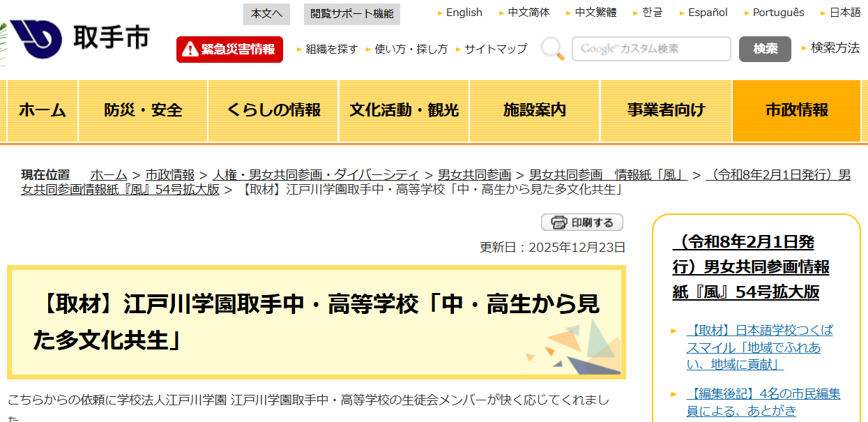
Task: Type in the Google custom search field
Action: tap(650, 49)
